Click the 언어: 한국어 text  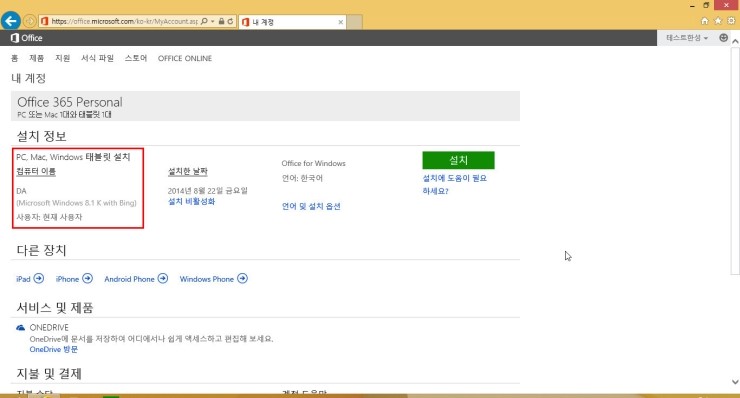(302, 178)
